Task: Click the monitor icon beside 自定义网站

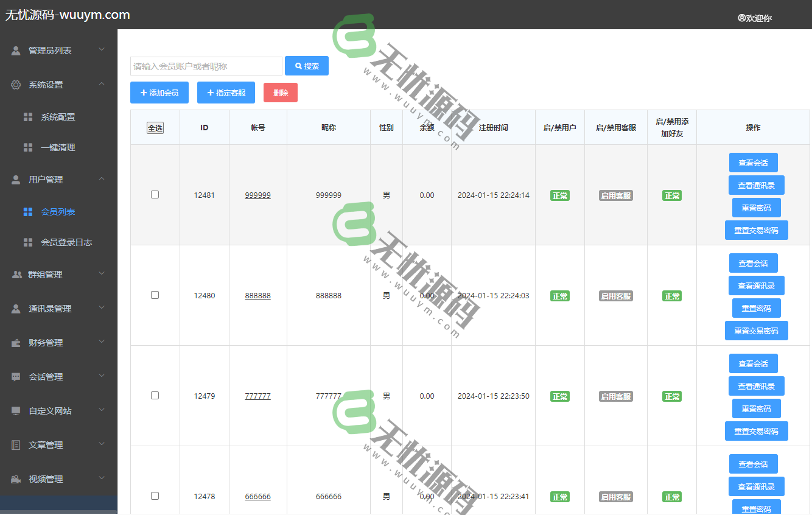Action: pyautogui.click(x=16, y=411)
